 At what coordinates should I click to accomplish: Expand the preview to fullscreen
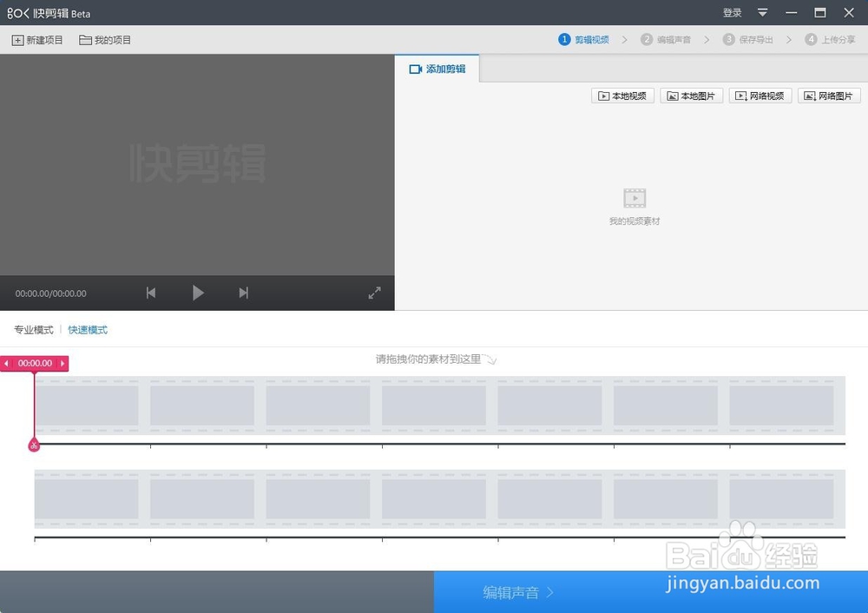[x=375, y=293]
